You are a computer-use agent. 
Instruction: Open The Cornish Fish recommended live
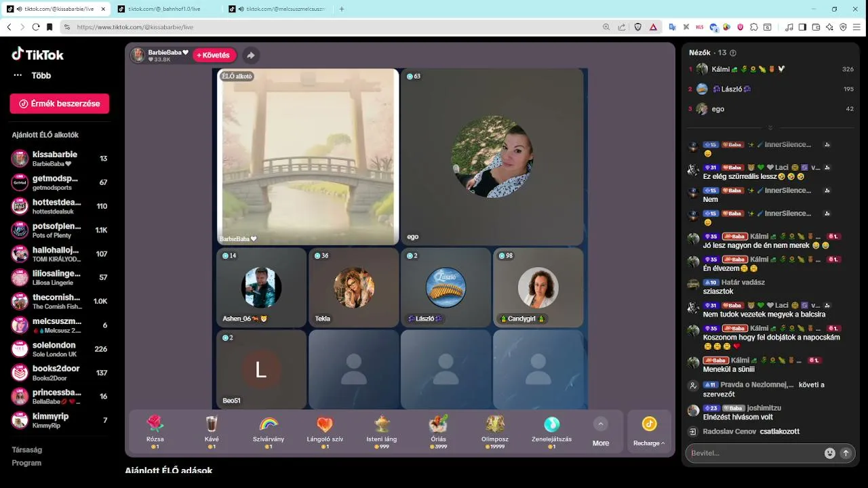60,301
